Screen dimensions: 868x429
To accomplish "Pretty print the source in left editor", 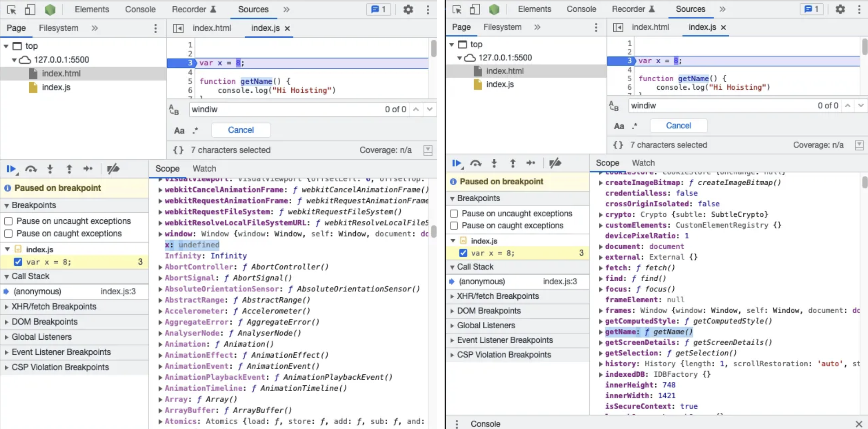I will pos(178,150).
